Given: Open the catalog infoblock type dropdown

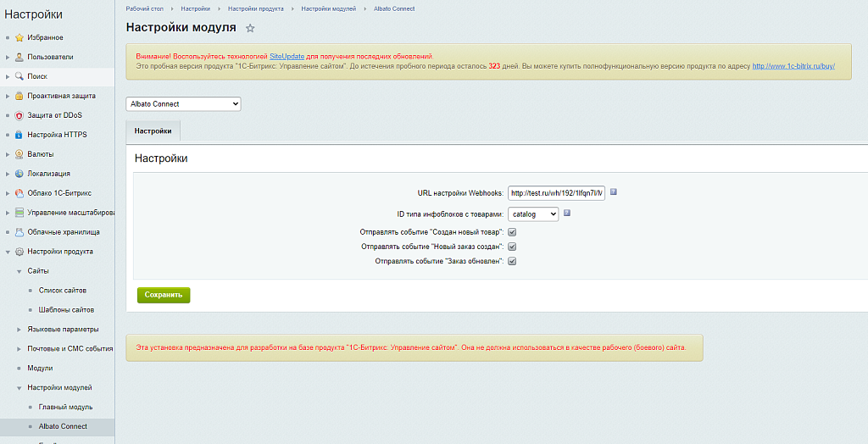Looking at the screenshot, I should click(533, 214).
